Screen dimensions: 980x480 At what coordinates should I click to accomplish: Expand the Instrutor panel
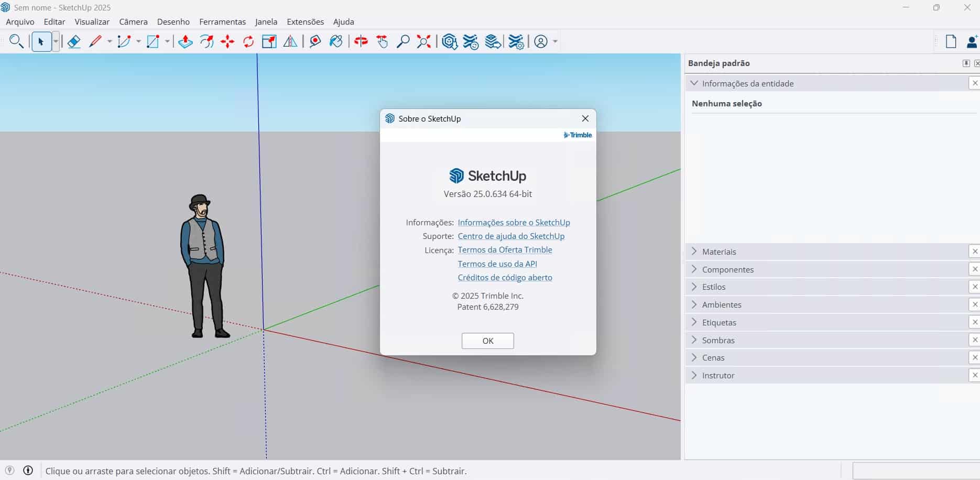tap(694, 375)
